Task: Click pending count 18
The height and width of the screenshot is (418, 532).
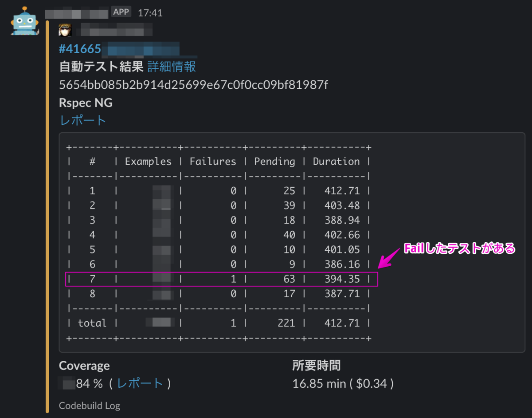Action: (x=289, y=221)
